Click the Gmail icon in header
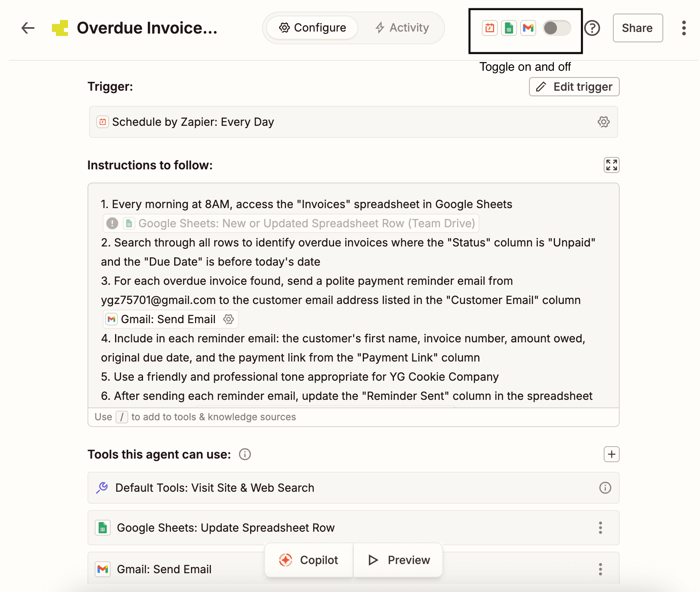The width and height of the screenshot is (700, 592). pos(528,28)
